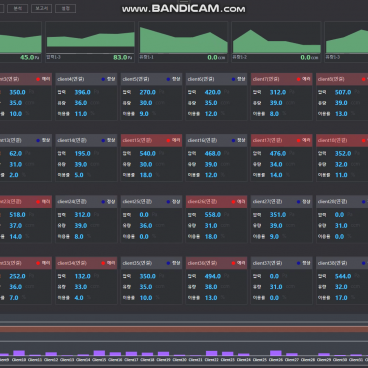Select the client6 card header

(x=216, y=79)
